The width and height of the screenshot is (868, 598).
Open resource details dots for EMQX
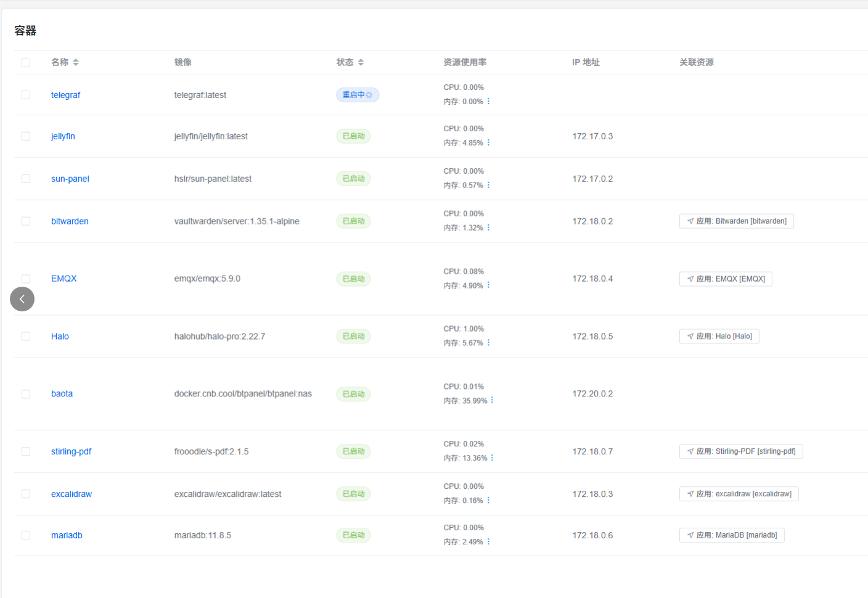[488, 285]
